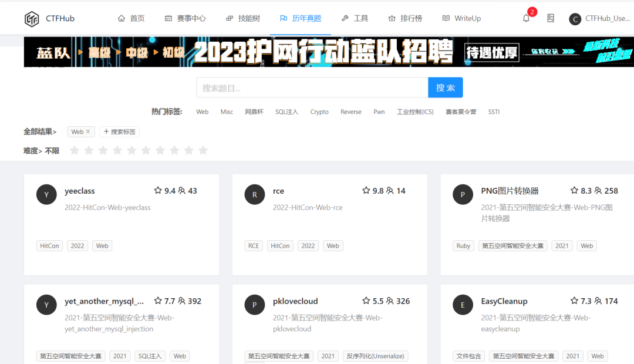The height and width of the screenshot is (364, 634).
Task: Open the notification bell icon
Action: [x=526, y=18]
